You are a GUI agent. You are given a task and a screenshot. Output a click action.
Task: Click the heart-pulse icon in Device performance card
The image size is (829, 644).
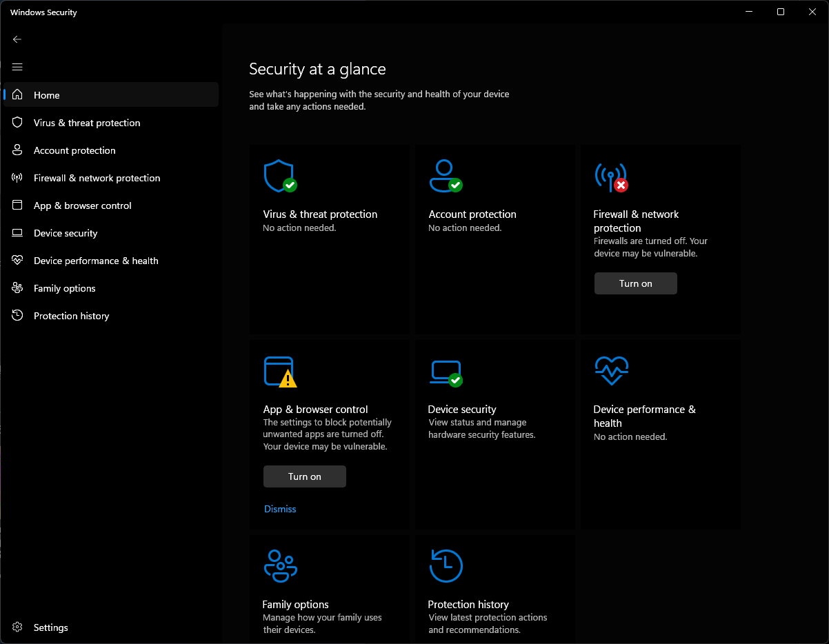611,371
